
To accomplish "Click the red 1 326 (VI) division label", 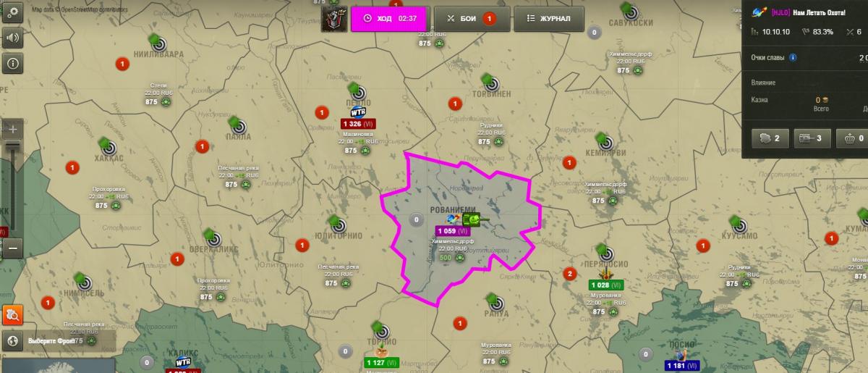I will [x=357, y=124].
